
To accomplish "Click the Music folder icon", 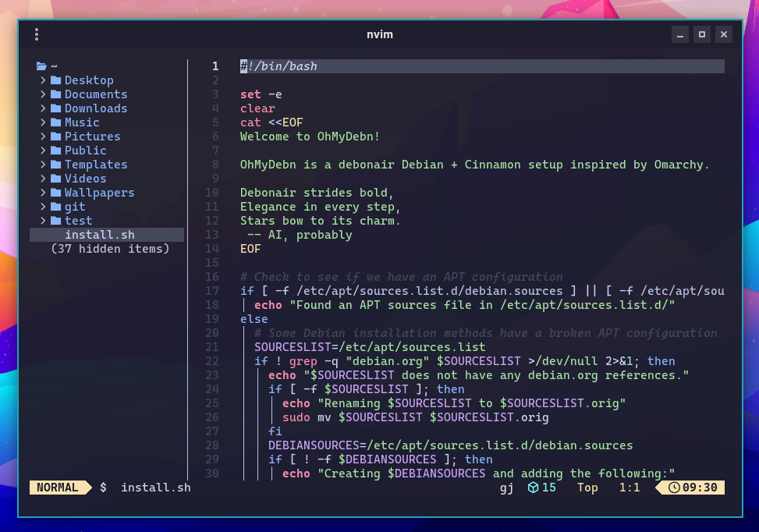I will click(x=56, y=122).
